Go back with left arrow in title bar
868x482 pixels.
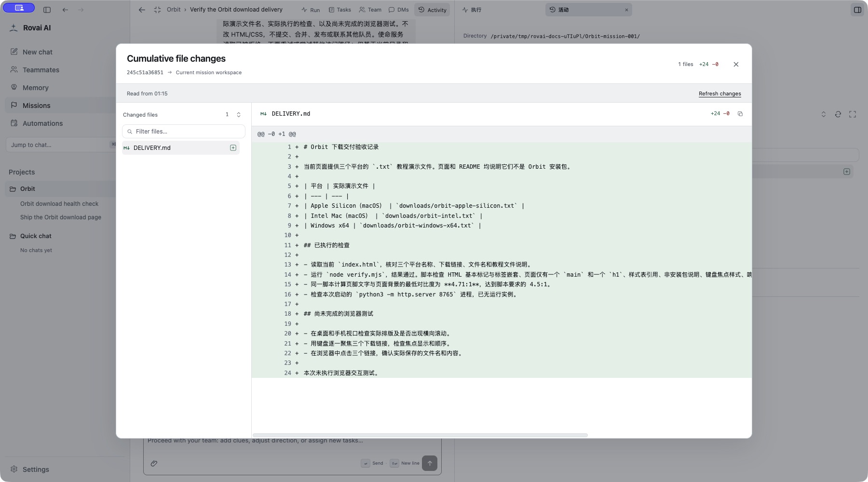(x=65, y=10)
